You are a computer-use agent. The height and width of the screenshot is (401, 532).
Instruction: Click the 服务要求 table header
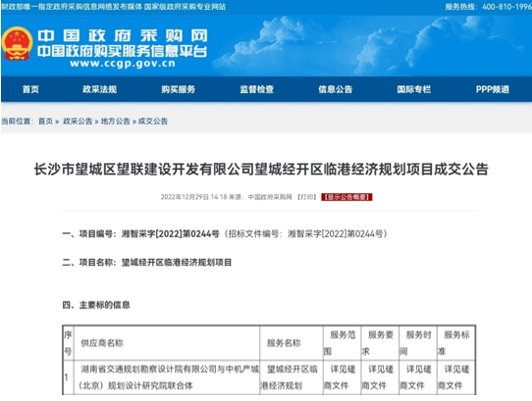[x=380, y=343]
